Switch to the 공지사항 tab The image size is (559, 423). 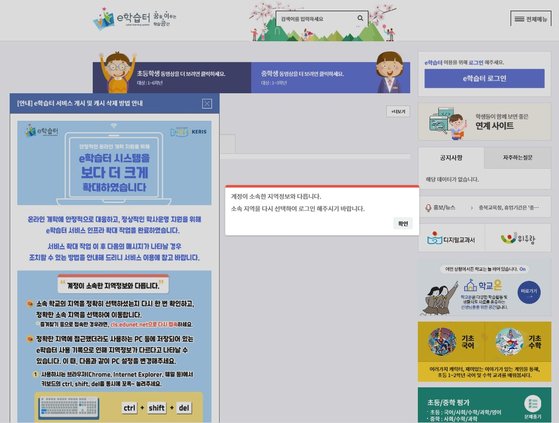(x=451, y=158)
